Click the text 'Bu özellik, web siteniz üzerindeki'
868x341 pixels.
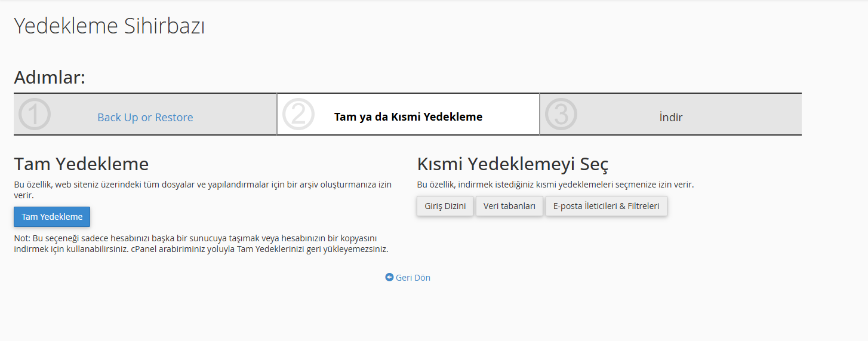click(x=203, y=190)
